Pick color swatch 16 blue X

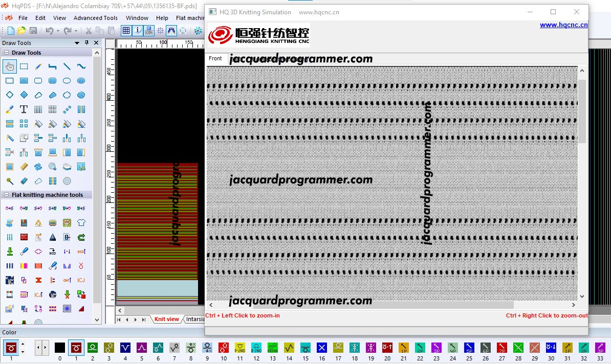coord(322,347)
